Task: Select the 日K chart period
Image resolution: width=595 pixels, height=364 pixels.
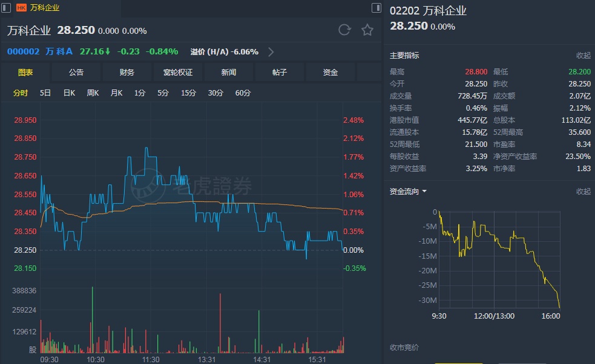Action: [69, 93]
